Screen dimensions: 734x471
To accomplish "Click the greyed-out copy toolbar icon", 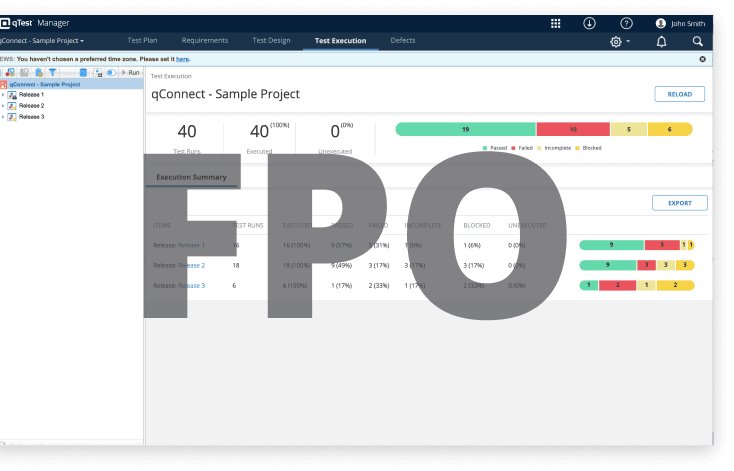I will [x=24, y=72].
